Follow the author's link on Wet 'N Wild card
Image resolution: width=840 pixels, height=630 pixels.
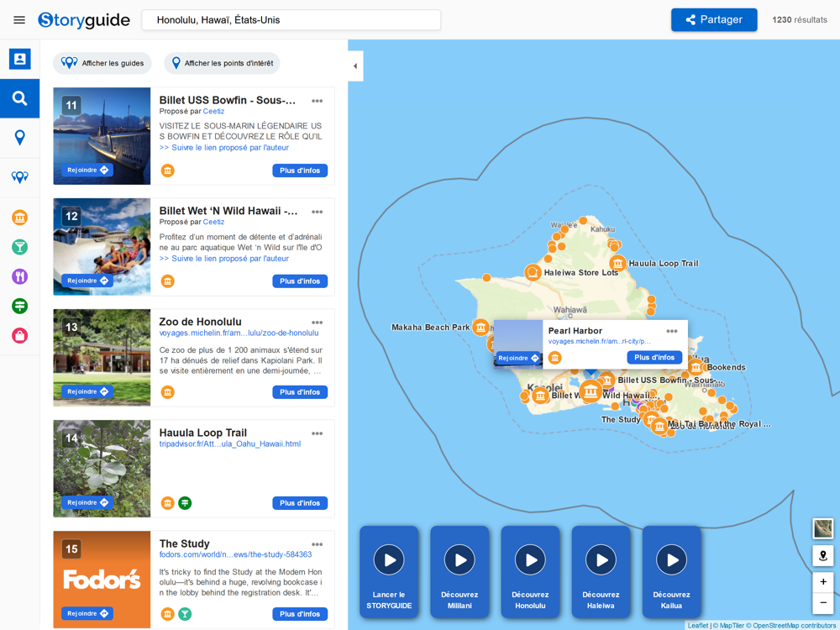[224, 259]
